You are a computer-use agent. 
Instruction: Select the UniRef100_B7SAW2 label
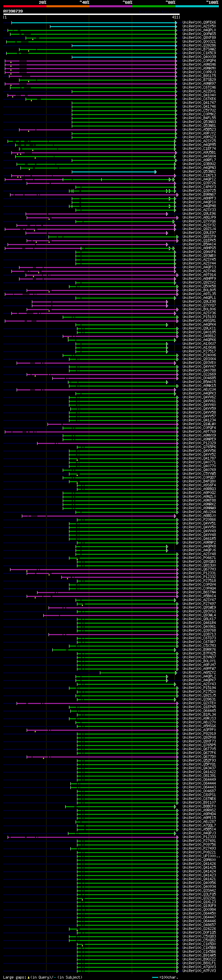tap(199, 49)
